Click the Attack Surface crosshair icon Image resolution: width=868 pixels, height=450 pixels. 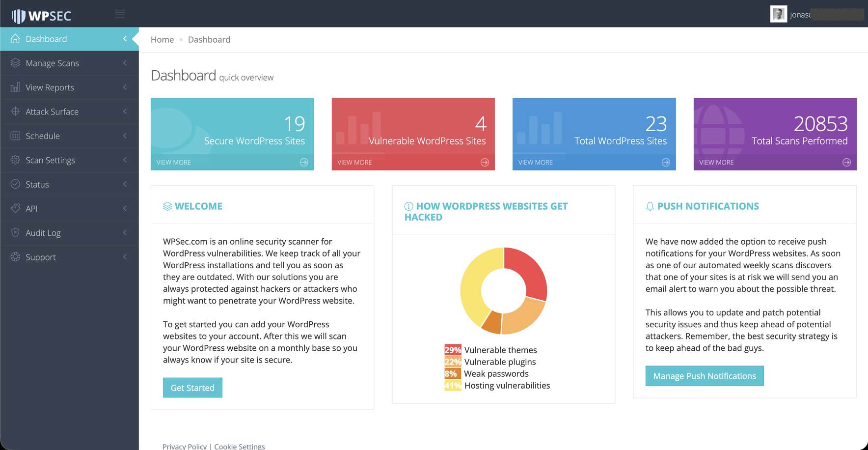[16, 112]
